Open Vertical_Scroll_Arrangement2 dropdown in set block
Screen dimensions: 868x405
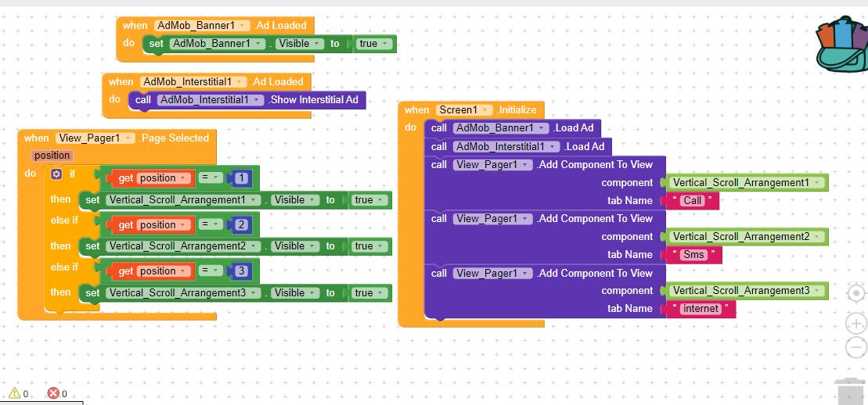click(183, 246)
